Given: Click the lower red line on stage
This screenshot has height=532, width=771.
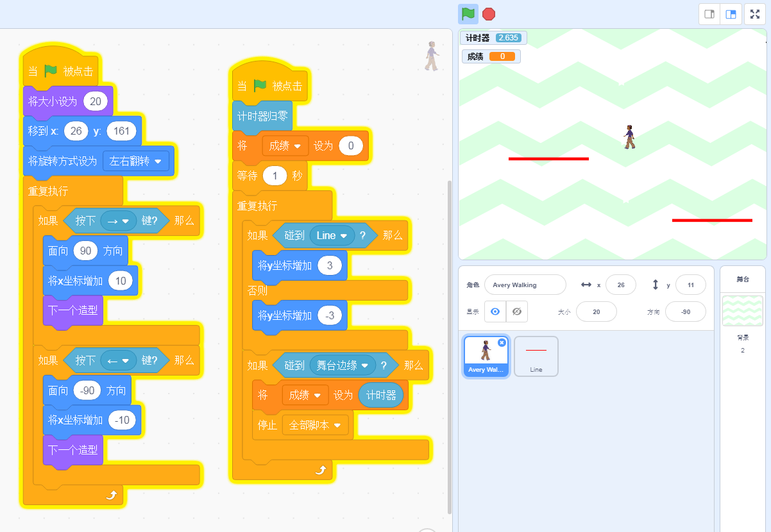Looking at the screenshot, I should 712,220.
